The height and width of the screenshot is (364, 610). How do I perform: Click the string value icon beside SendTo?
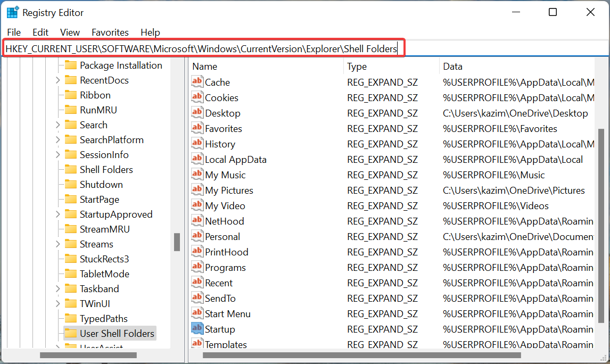pyautogui.click(x=197, y=298)
